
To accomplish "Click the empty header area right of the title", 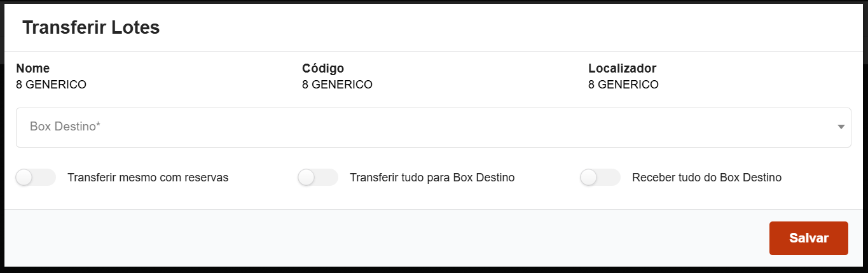I will [509, 27].
